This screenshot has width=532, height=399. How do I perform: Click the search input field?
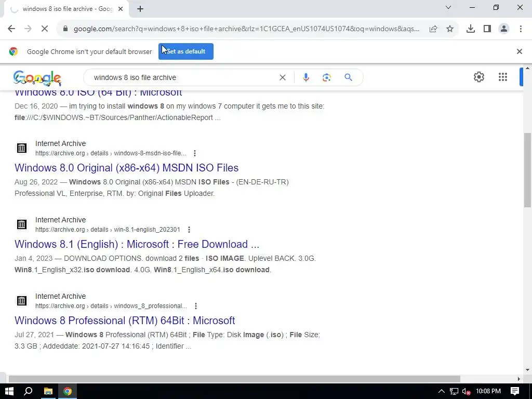183,77
